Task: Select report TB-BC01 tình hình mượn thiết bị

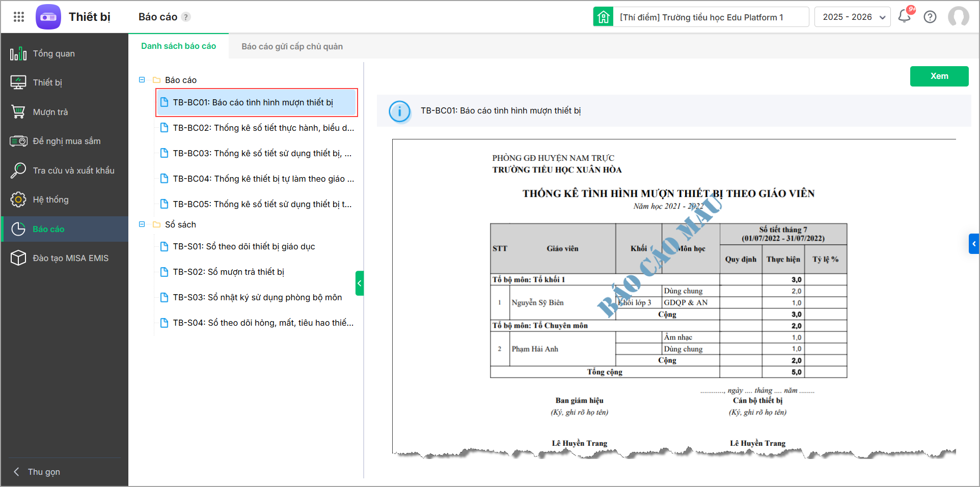Action: (257, 102)
